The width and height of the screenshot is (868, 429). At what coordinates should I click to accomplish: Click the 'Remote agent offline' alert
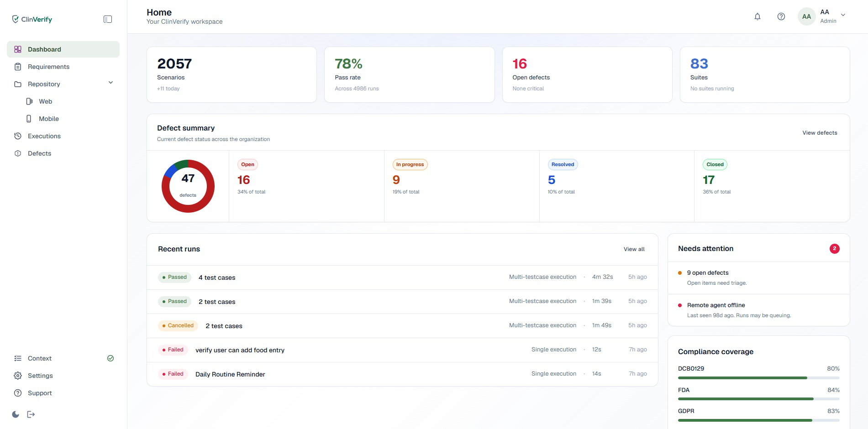[758, 310]
